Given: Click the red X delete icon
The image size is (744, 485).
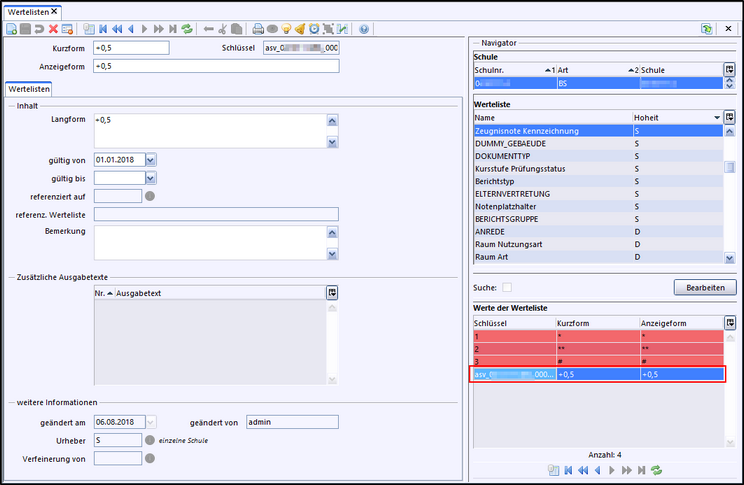Looking at the screenshot, I should [53, 29].
